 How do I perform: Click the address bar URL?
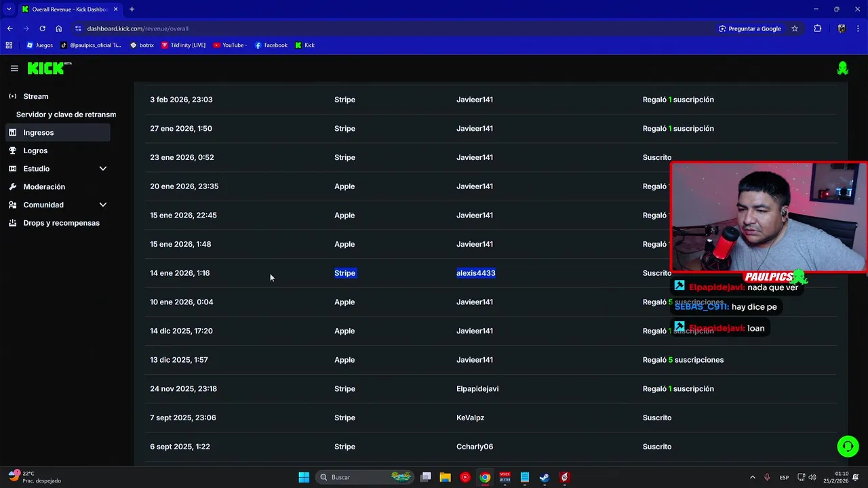(x=138, y=28)
